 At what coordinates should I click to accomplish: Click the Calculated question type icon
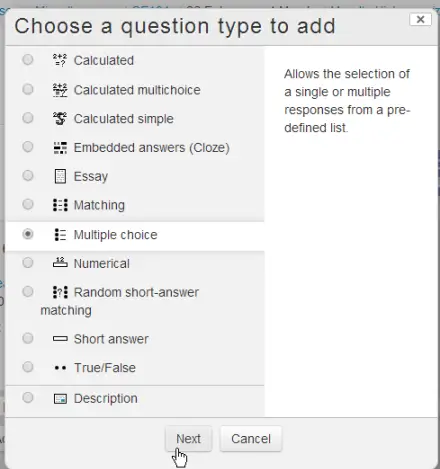(x=60, y=60)
